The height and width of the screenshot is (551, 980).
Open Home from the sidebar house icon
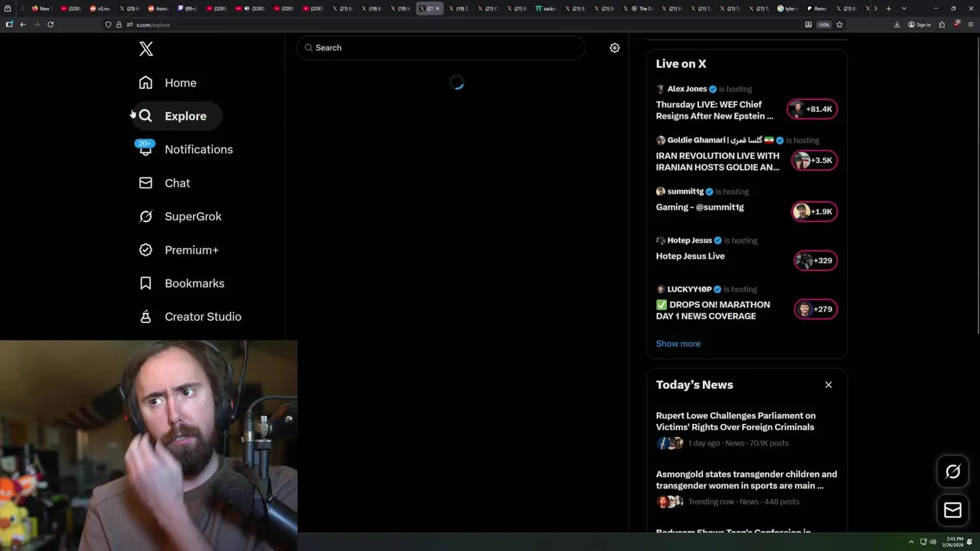[x=145, y=83]
